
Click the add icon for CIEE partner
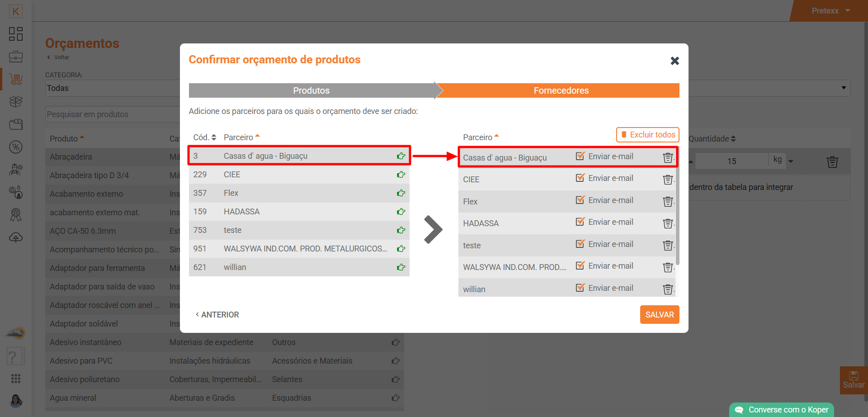point(401,175)
